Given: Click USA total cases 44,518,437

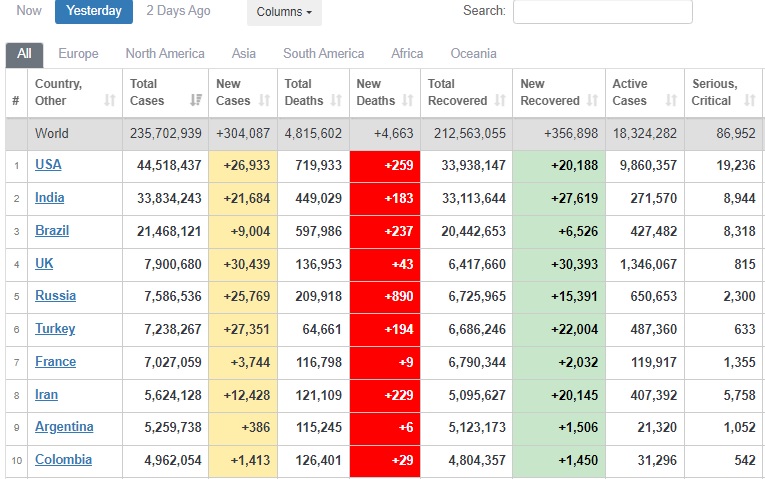Looking at the screenshot, I should coord(169,165).
